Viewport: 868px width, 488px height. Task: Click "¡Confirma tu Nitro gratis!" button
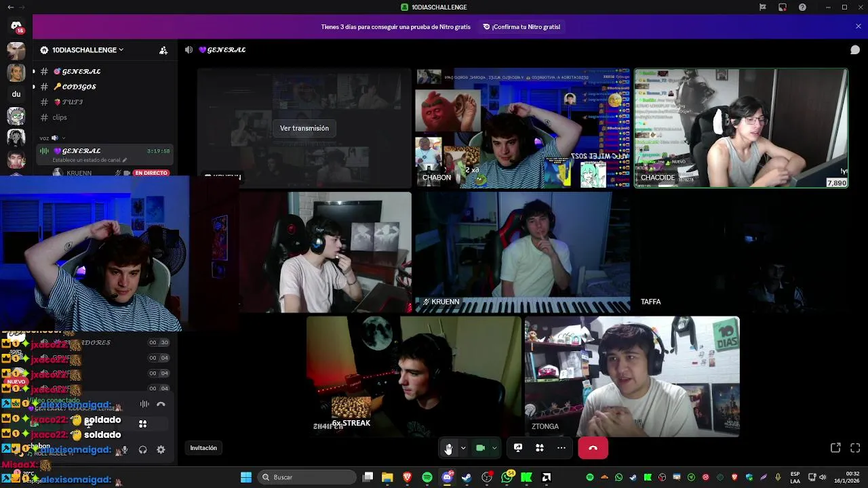coord(521,27)
